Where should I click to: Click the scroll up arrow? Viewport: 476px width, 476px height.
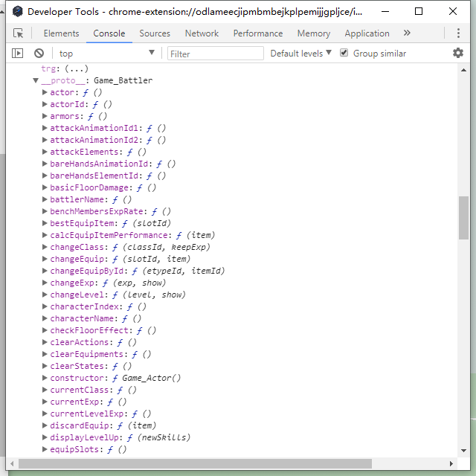tap(463, 70)
